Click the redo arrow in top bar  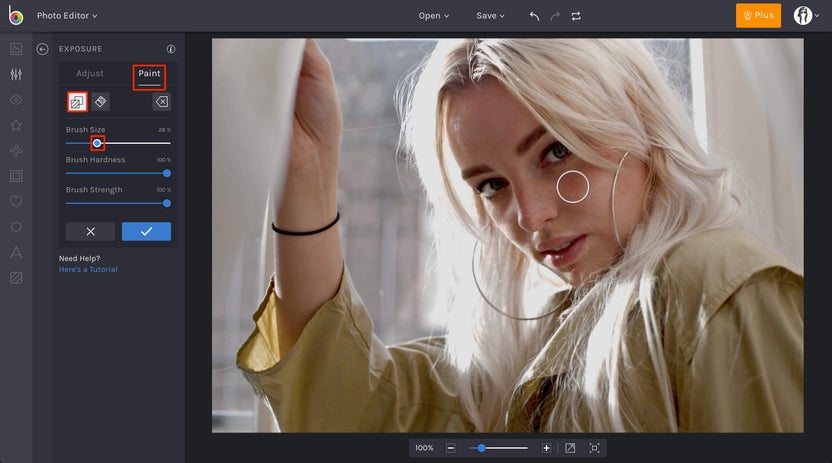point(555,16)
